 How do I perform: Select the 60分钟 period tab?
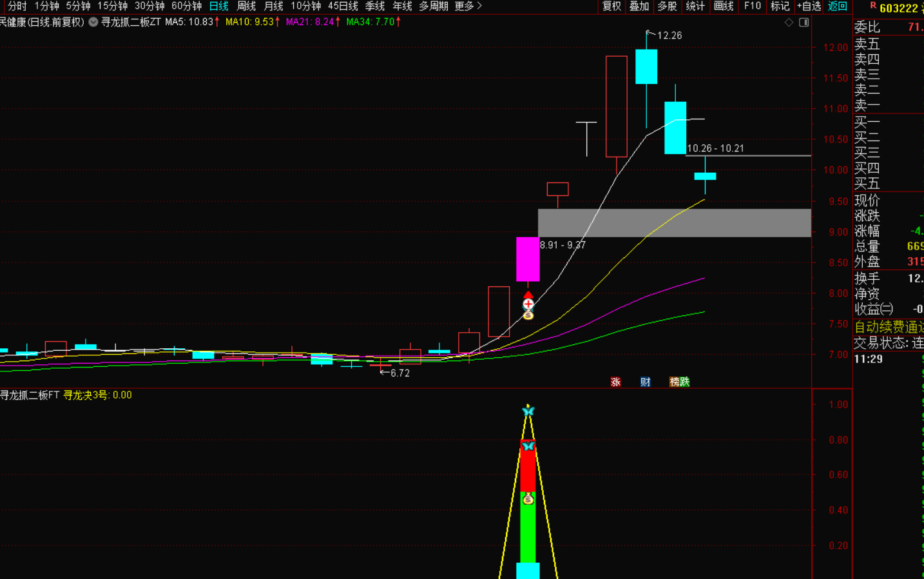click(x=186, y=6)
